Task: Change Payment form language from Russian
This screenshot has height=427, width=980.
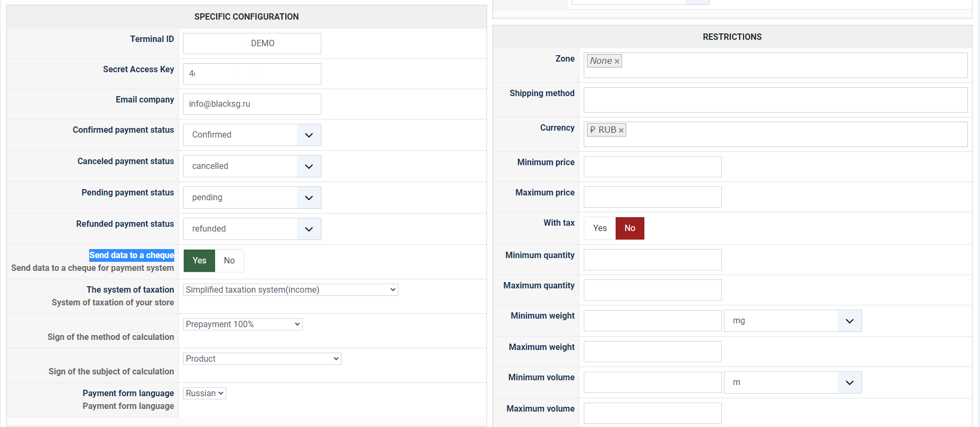Action: coord(204,394)
